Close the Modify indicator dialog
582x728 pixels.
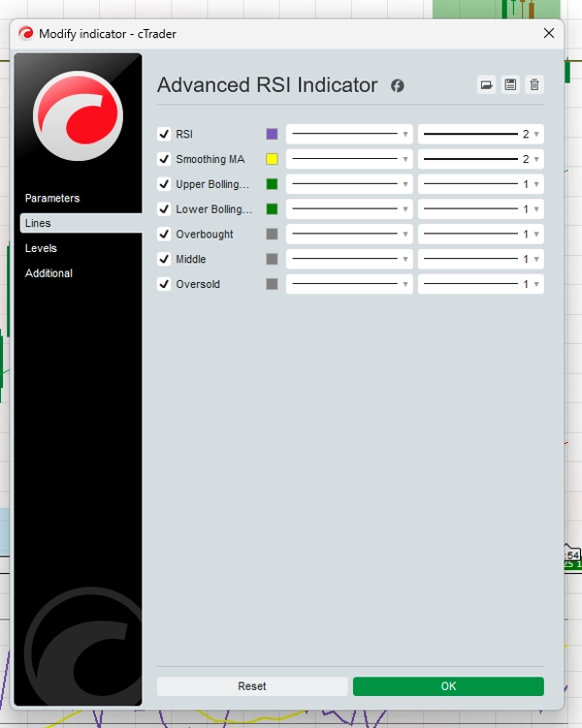click(x=549, y=33)
